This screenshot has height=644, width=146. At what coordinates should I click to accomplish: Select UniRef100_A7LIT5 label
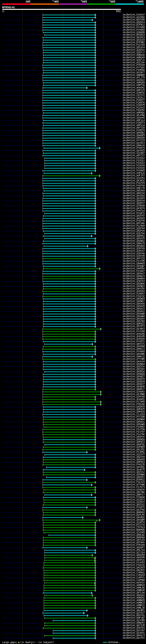tap(134, 77)
